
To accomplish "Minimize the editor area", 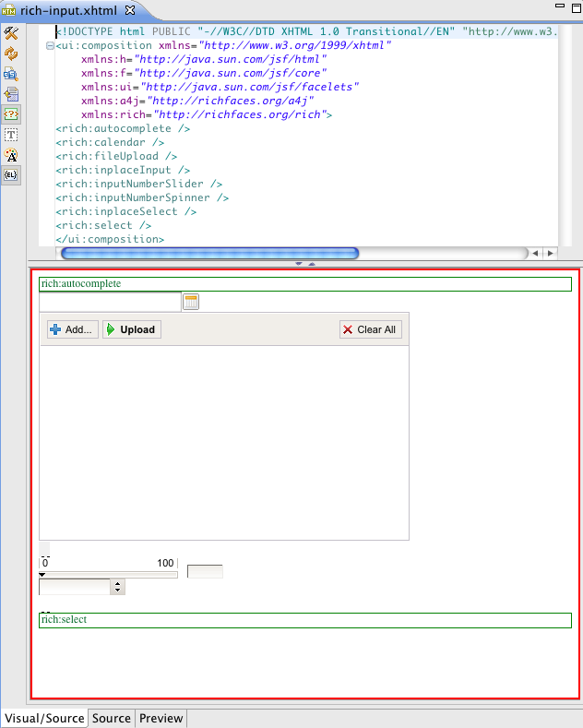I will [560, 6].
